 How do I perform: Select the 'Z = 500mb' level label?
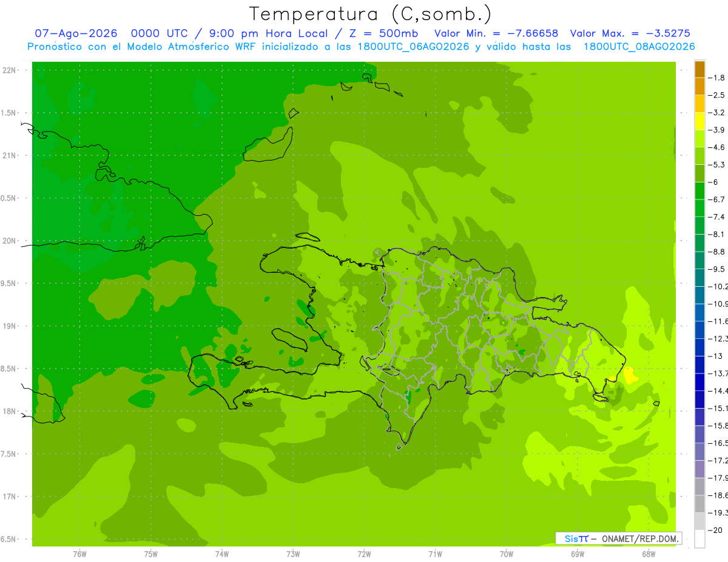(385, 34)
